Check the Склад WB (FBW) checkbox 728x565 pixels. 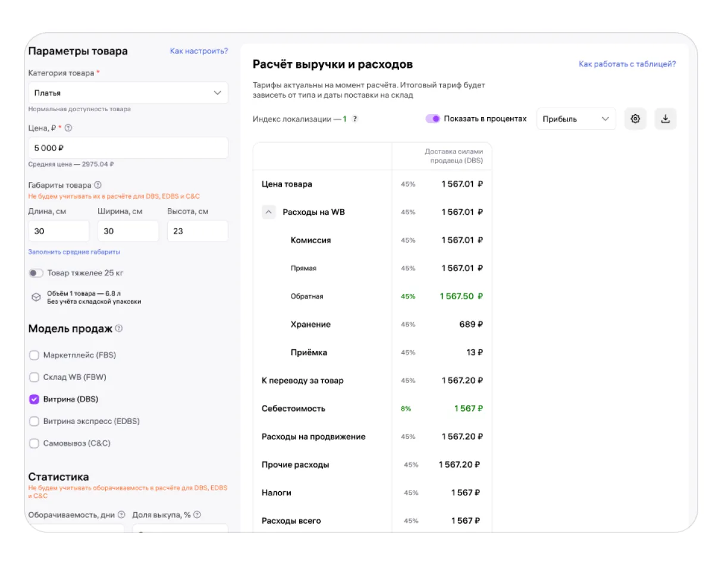tap(34, 377)
